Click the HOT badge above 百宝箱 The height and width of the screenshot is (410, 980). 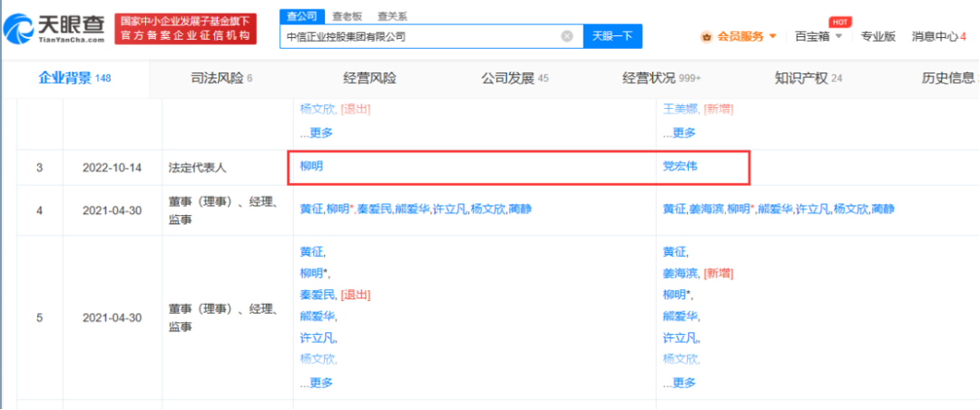(x=840, y=22)
